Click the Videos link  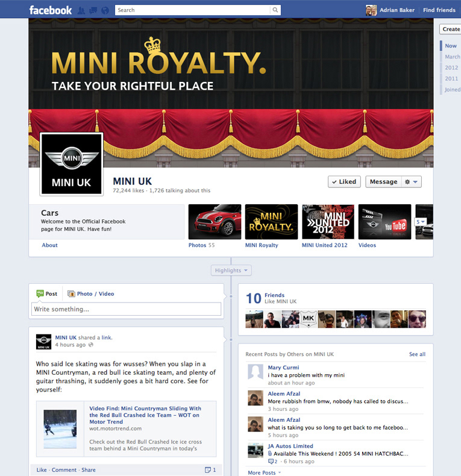(x=367, y=245)
